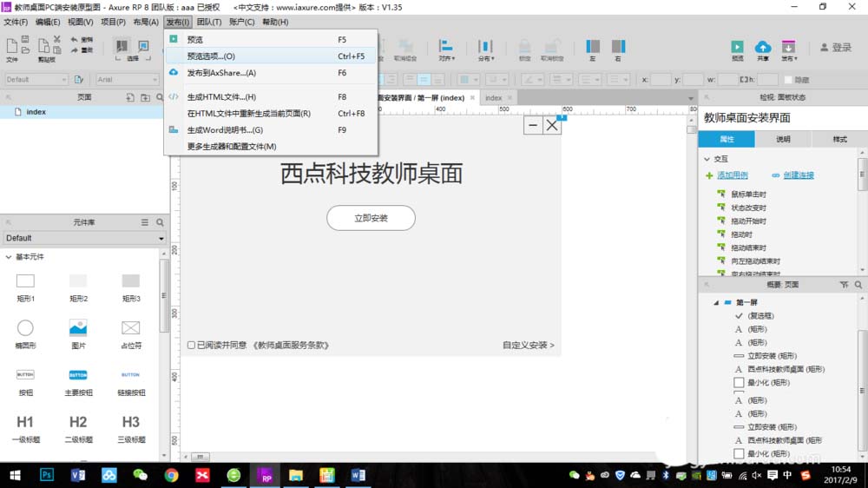
Task: Open the Libraries panel hamburger menu icon
Action: coord(144,222)
